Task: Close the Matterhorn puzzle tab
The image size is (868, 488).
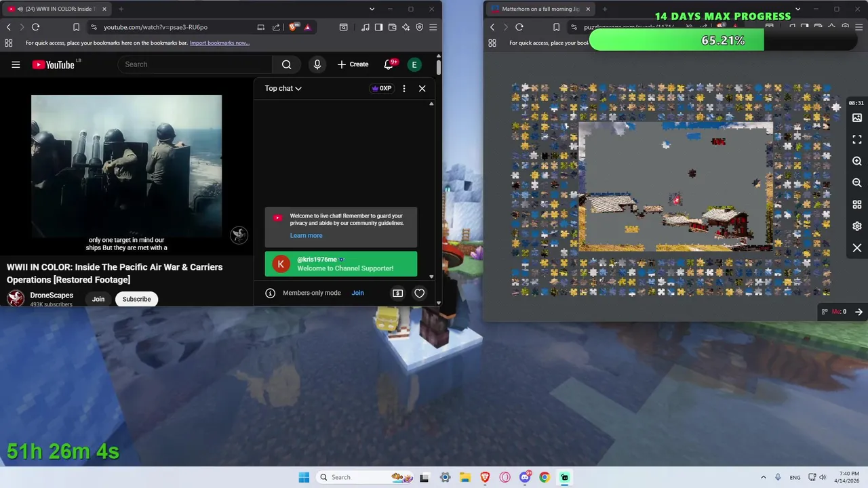Action: coord(587,9)
